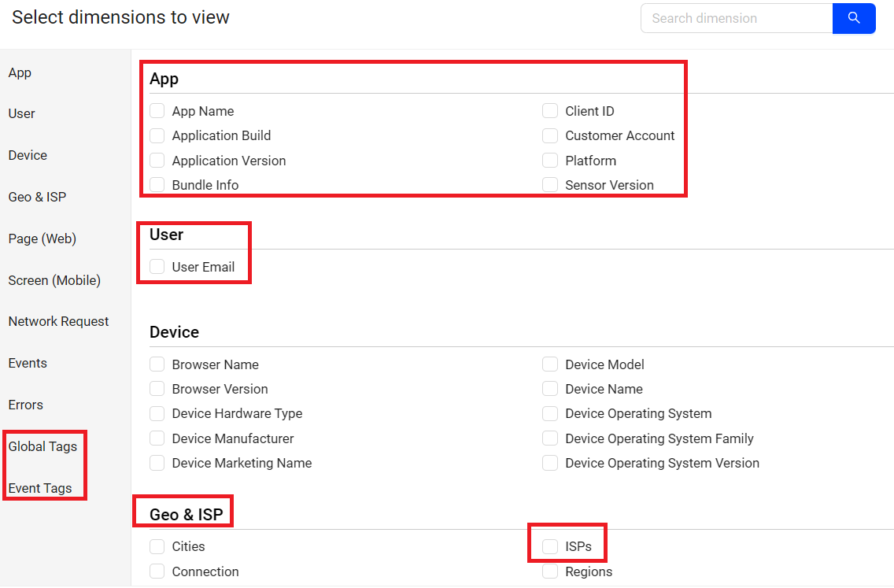This screenshot has height=588, width=894.
Task: Check Device Operating System Family box
Action: coord(550,438)
